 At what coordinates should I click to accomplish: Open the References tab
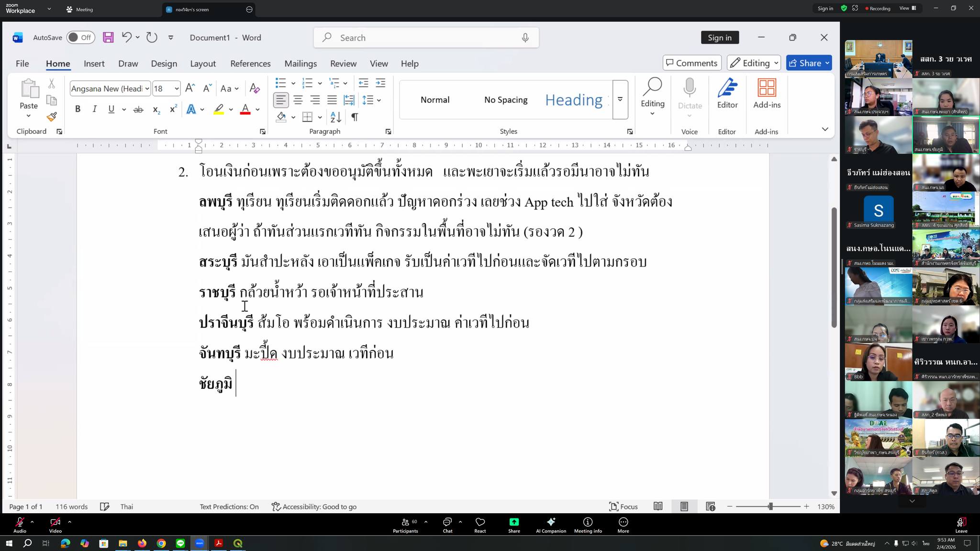click(x=250, y=64)
